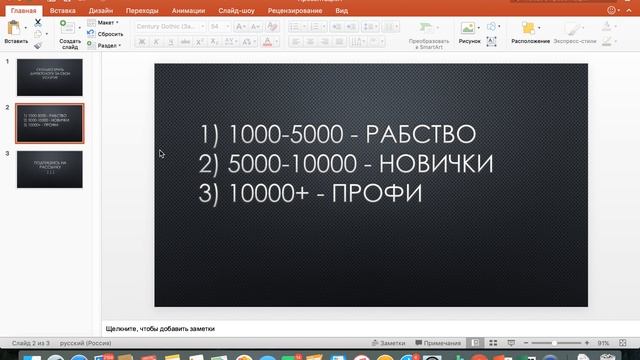Select slide 3 thumbnail
This screenshot has height=360, width=640.
(x=49, y=169)
